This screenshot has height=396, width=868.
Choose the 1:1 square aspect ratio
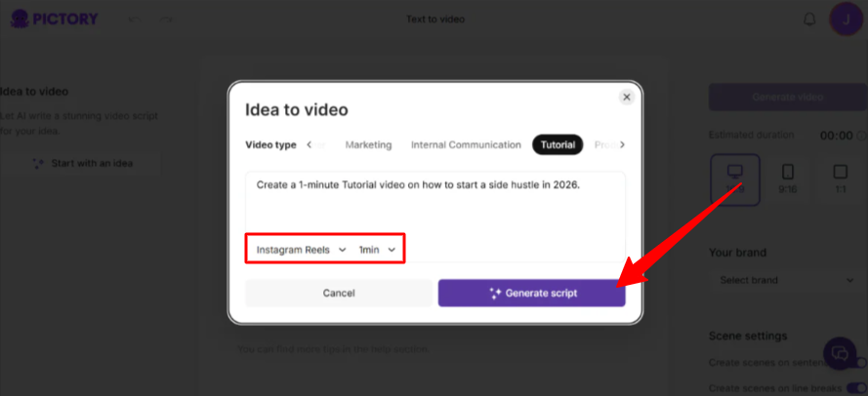click(840, 179)
